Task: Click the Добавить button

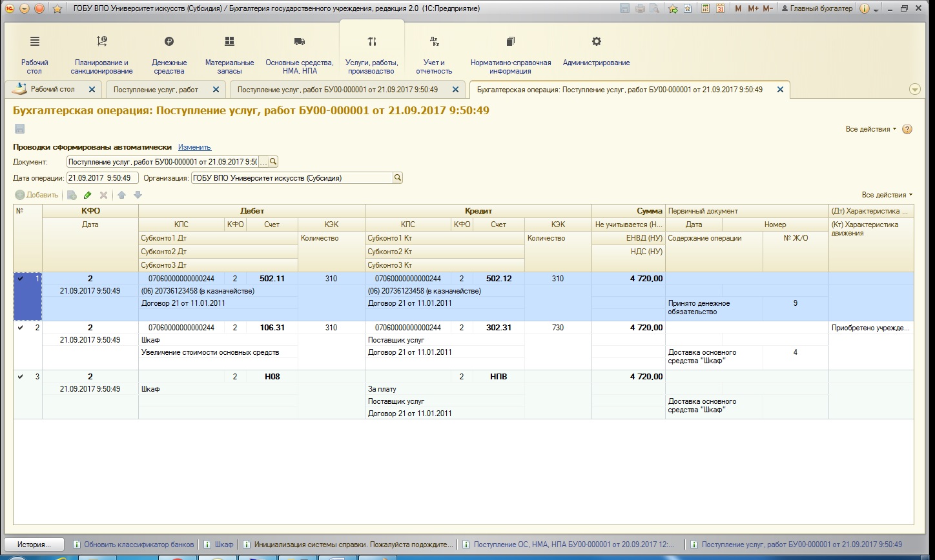Action: coord(37,195)
